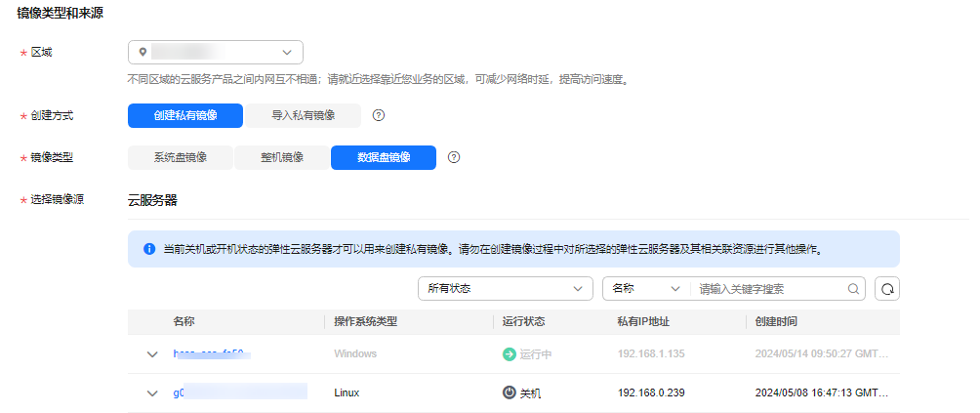Open the 所有状态 status filter dropdown

[x=505, y=289]
